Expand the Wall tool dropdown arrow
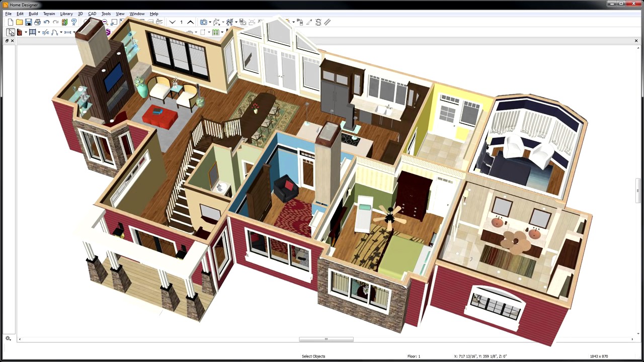The width and height of the screenshot is (644, 362). [x=26, y=33]
